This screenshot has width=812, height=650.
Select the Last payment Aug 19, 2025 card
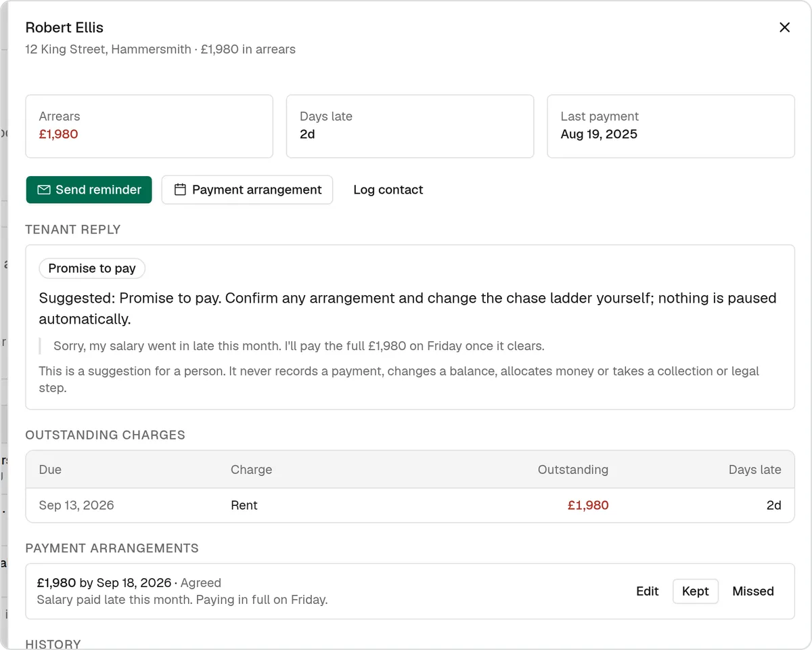click(671, 127)
